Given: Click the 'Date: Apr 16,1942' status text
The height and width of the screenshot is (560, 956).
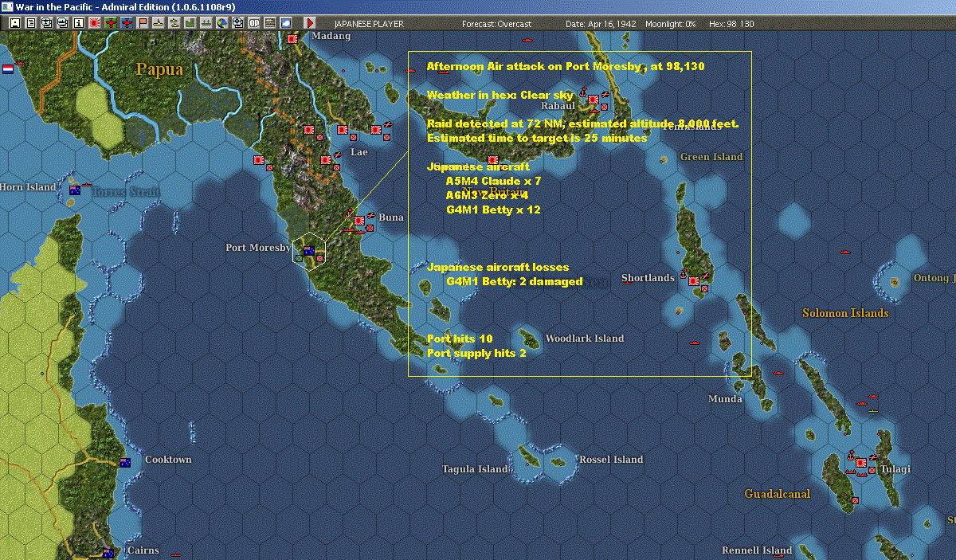Looking at the screenshot, I should tap(601, 24).
